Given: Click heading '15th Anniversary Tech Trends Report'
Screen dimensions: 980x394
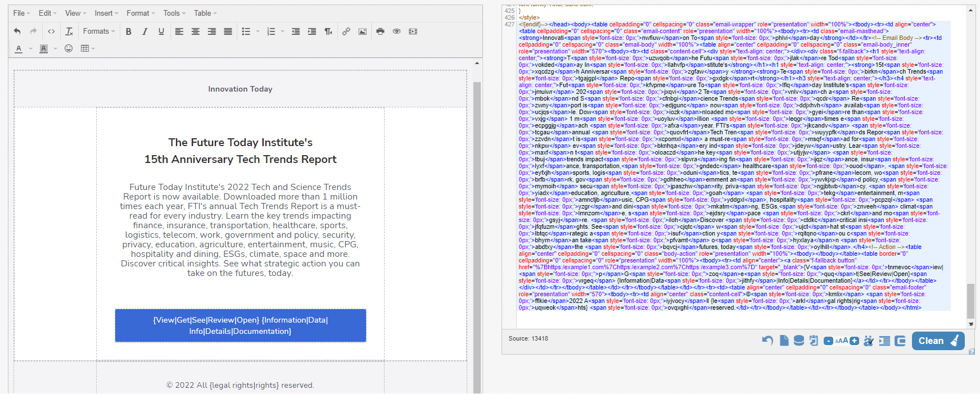Looking at the screenshot, I should tap(241, 159).
